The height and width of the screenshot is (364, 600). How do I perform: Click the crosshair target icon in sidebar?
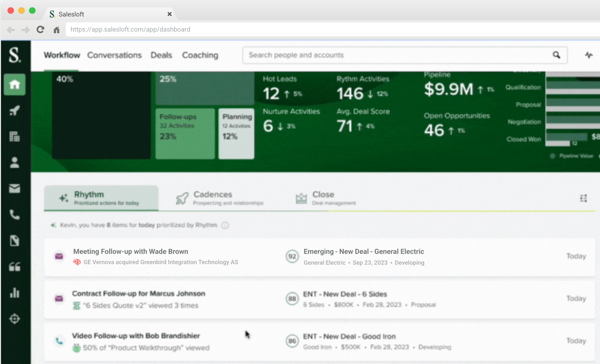click(x=14, y=319)
